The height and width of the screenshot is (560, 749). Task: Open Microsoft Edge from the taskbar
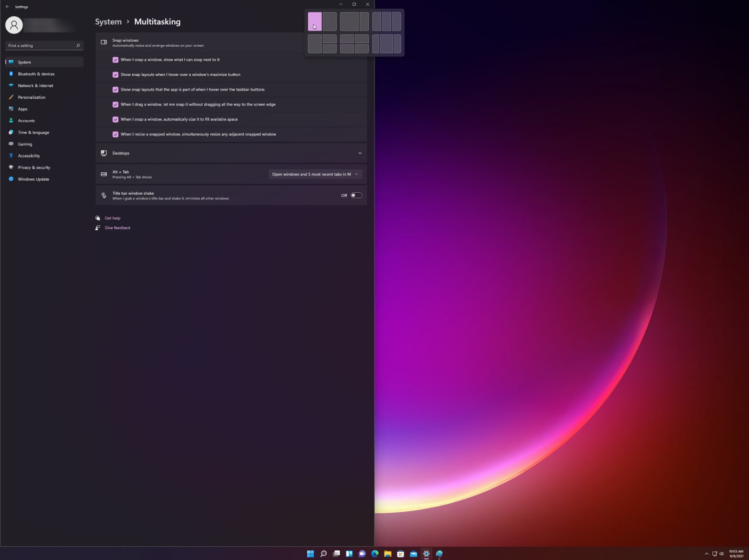pos(375,553)
